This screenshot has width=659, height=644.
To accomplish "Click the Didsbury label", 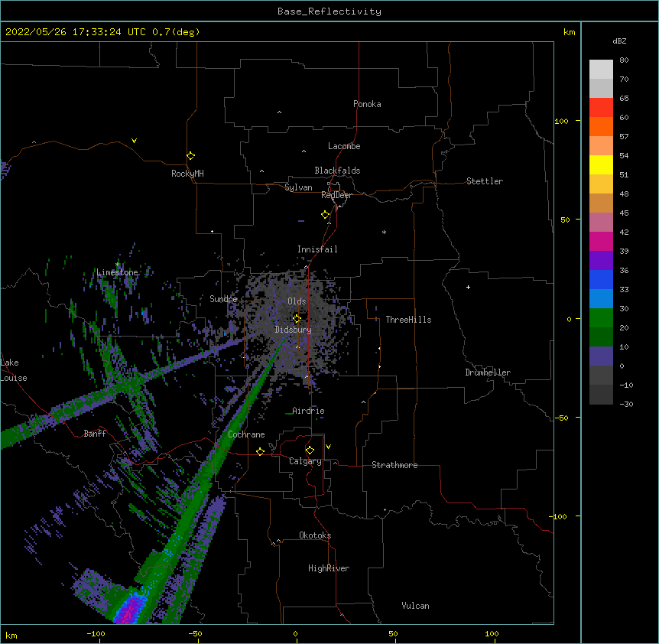I will [x=294, y=330].
